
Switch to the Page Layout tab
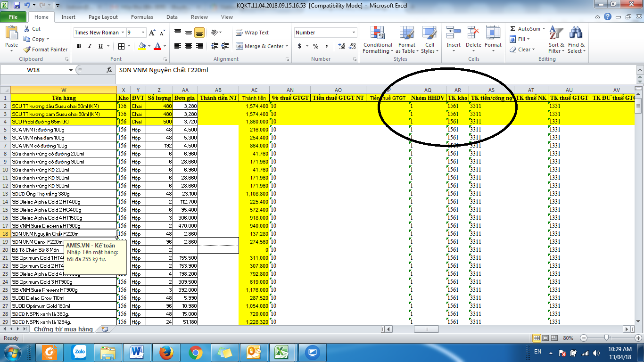(x=103, y=17)
